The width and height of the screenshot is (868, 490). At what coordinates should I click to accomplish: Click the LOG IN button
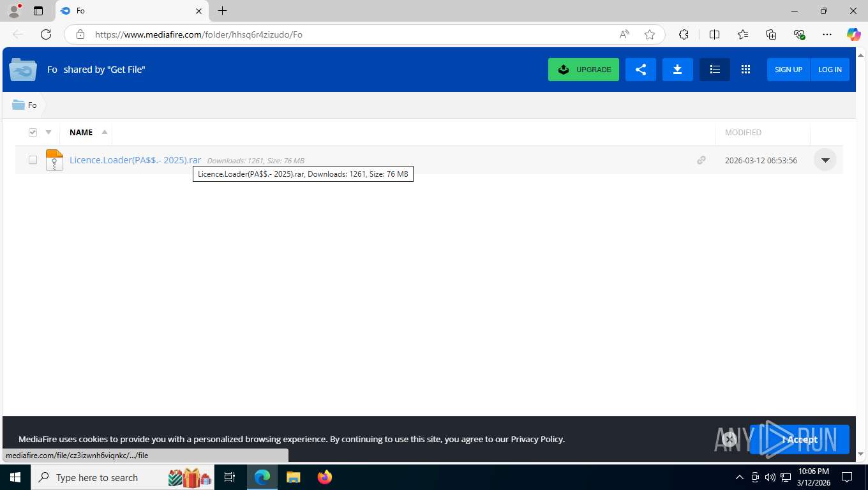pos(830,70)
